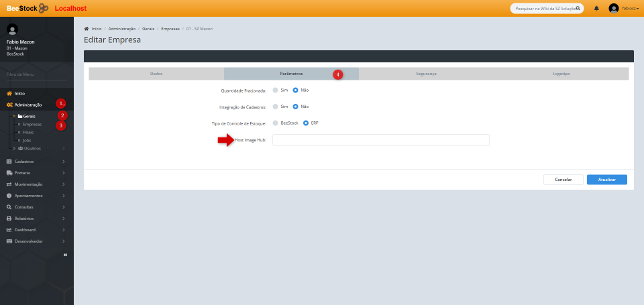Switch to the Segurança tab
This screenshot has height=305, width=644.
point(426,74)
